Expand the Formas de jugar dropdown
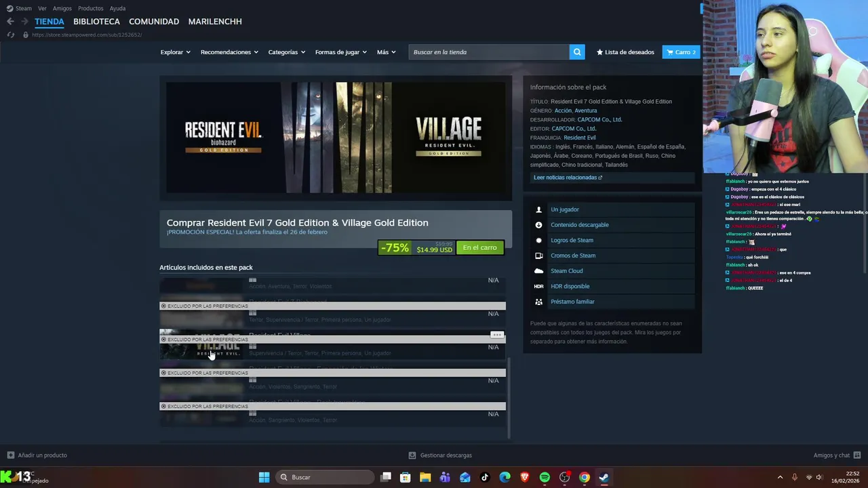Image resolution: width=868 pixels, height=488 pixels. tap(340, 52)
